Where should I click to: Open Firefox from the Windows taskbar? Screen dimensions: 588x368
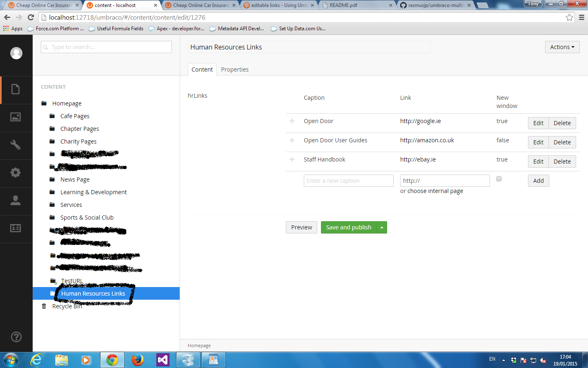pos(138,360)
